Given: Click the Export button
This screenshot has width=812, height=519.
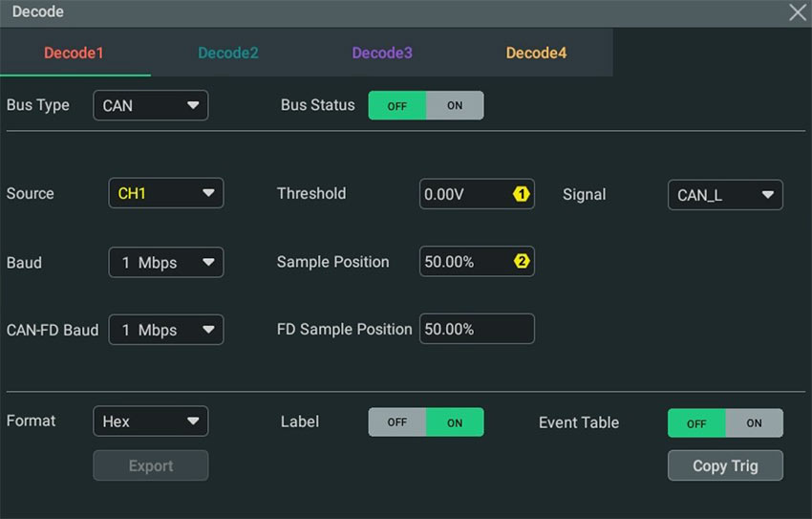Looking at the screenshot, I should (151, 465).
